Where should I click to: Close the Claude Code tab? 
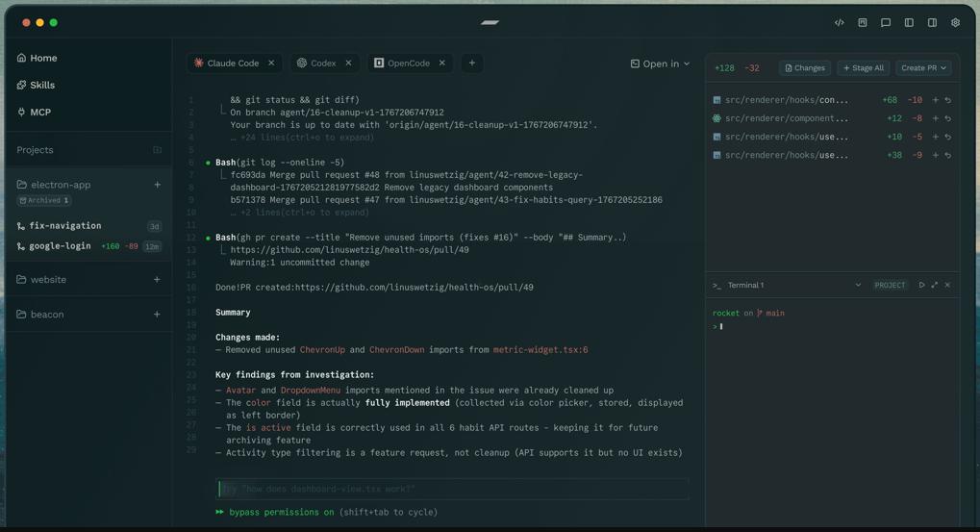pos(271,63)
